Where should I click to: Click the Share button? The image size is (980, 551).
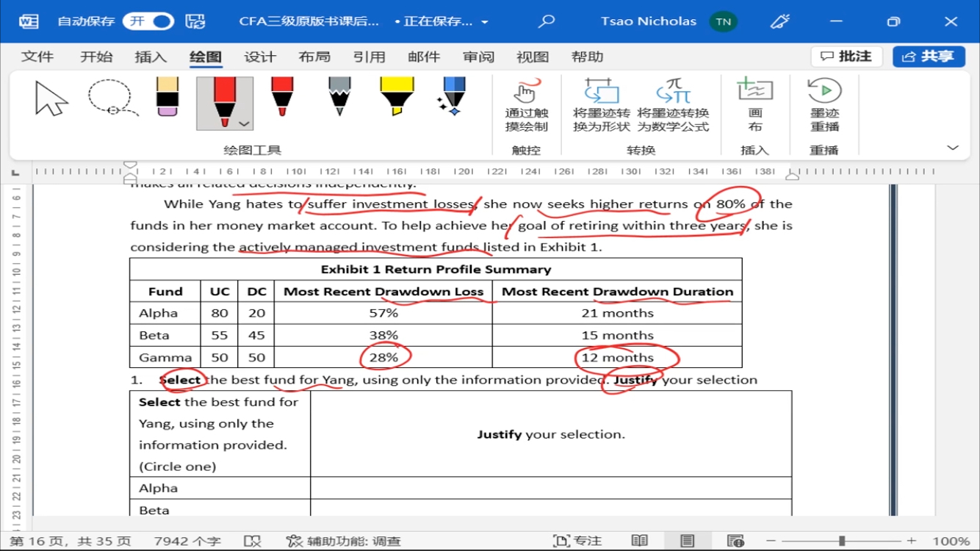point(929,57)
